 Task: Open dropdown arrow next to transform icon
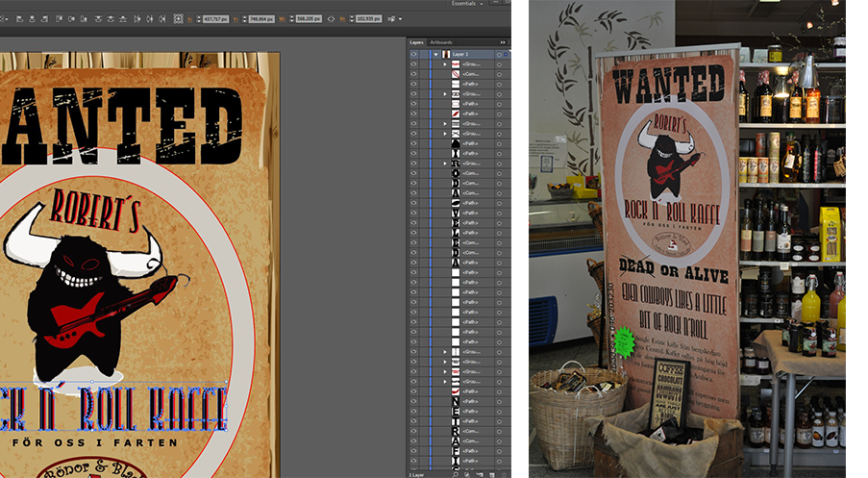pyautogui.click(x=400, y=19)
